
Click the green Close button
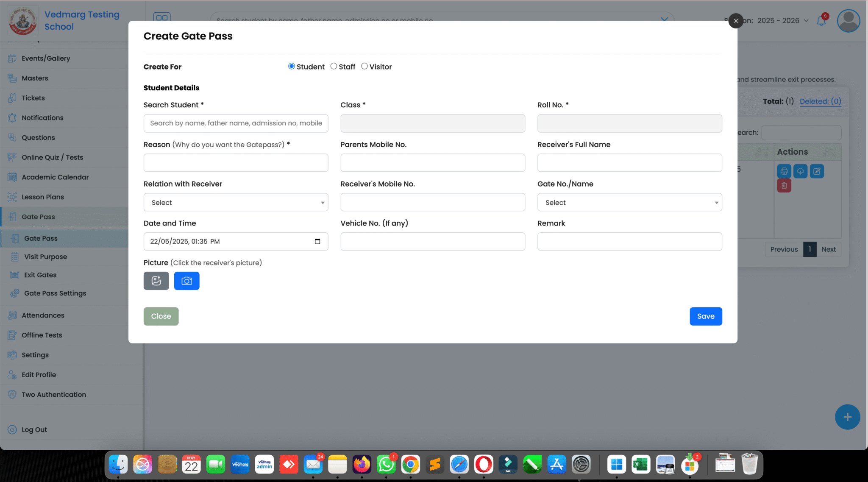pyautogui.click(x=161, y=316)
